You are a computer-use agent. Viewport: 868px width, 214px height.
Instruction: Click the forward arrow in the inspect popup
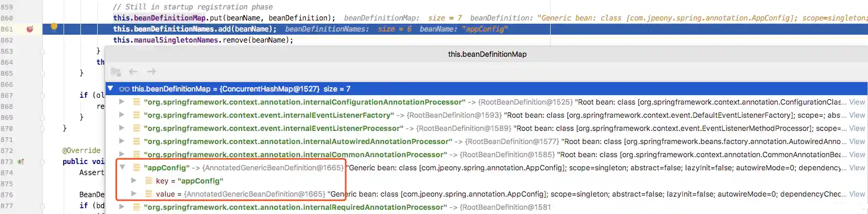click(x=151, y=72)
